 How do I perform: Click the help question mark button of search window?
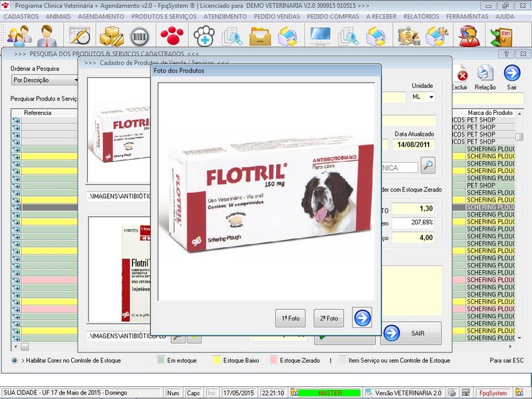(x=506, y=54)
